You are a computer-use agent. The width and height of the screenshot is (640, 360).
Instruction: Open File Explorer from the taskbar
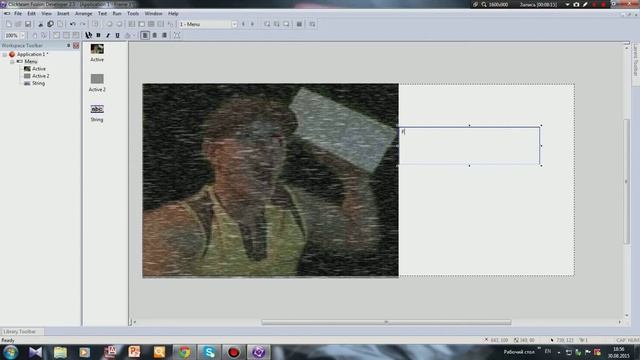(60, 352)
